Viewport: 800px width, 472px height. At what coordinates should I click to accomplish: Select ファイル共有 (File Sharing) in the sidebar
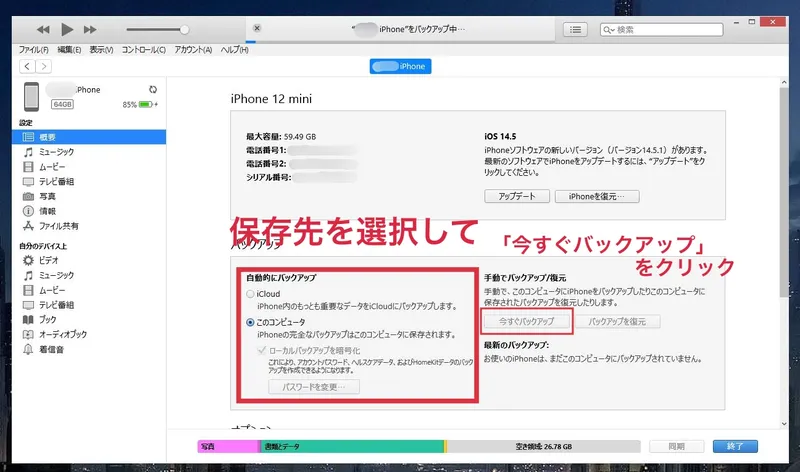tap(60, 226)
